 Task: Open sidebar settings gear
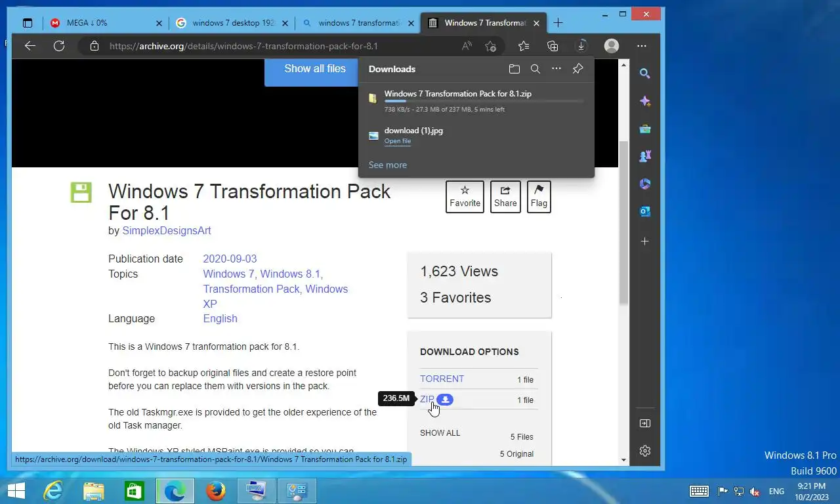[x=645, y=451]
